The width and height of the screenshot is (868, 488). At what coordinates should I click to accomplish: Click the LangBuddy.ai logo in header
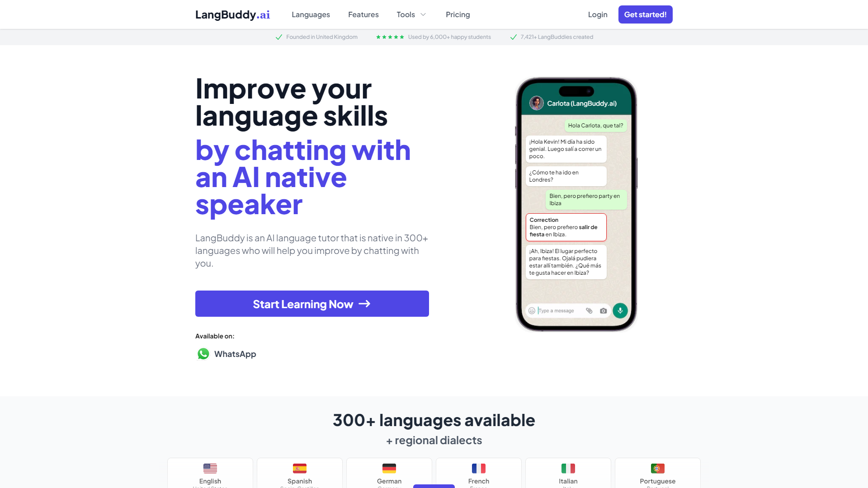pos(232,14)
